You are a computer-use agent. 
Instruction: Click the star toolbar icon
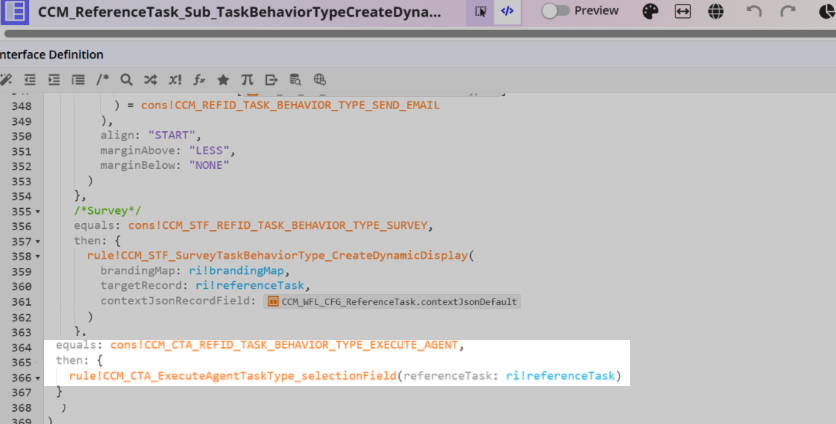(x=223, y=80)
